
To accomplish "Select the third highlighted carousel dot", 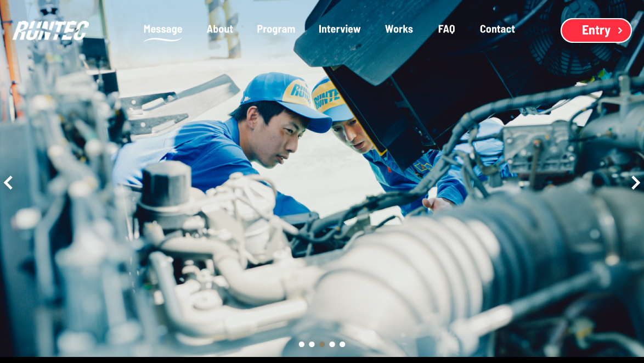I will [322, 344].
